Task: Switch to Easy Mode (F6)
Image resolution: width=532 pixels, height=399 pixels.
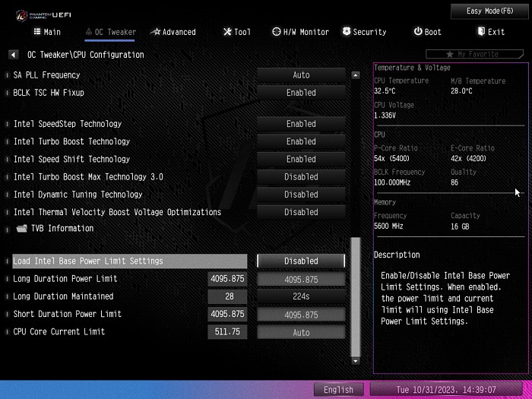Action: 490,11
